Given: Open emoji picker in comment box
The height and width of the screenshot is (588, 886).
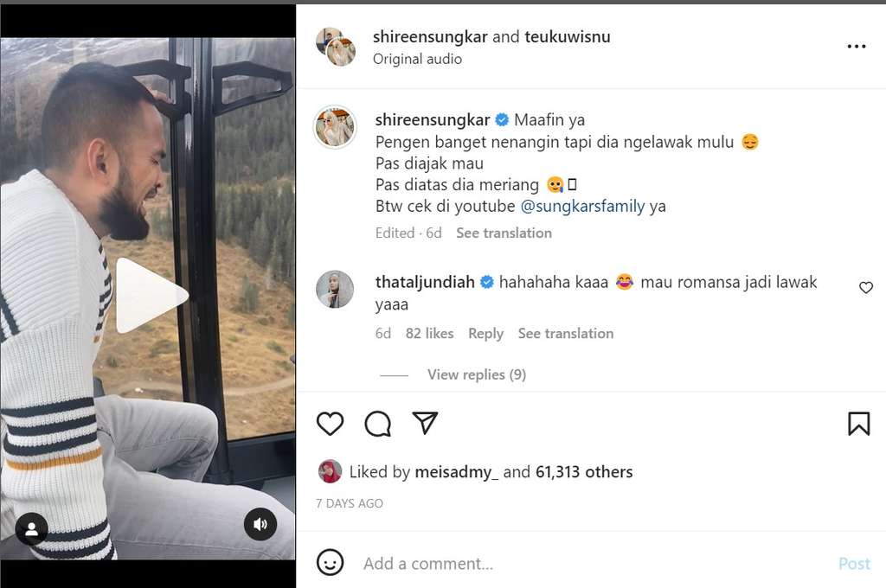Looking at the screenshot, I should [330, 563].
